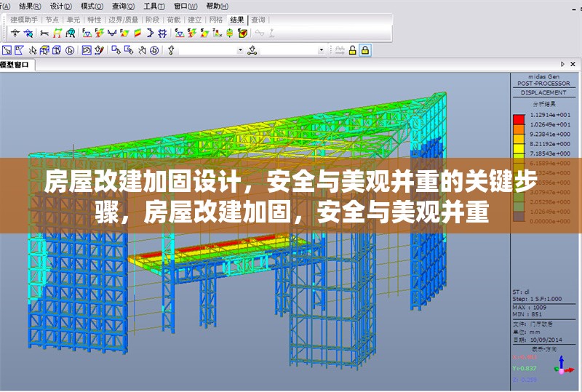This screenshot has width=582, height=392.
Task: Display Plane Stress contour icon
Action: pyautogui.click(x=204, y=33)
